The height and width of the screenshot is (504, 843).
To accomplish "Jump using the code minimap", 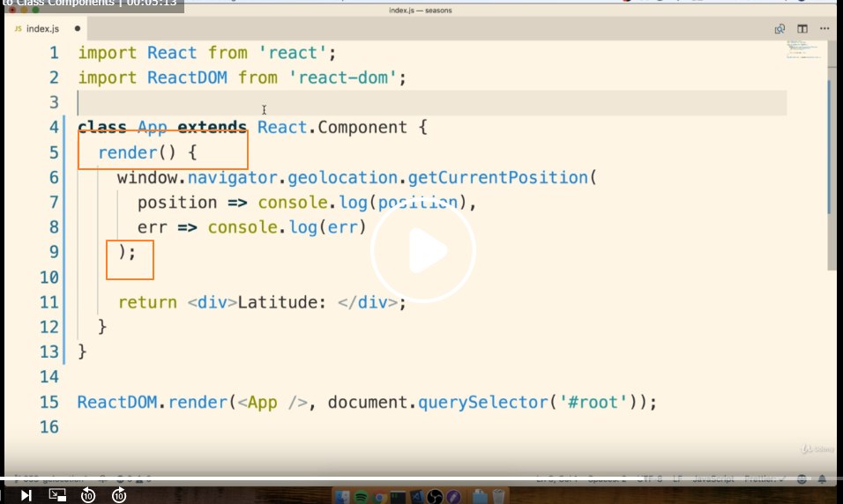I will point(803,50).
